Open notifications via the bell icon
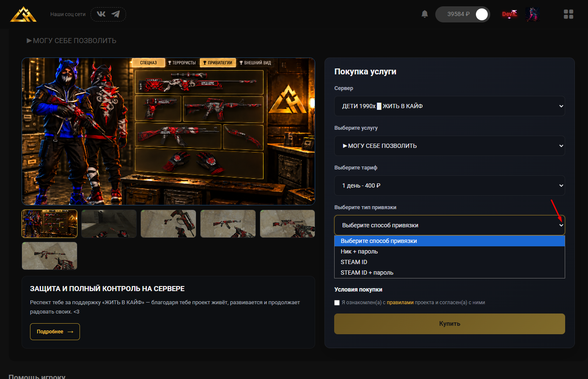The width and height of the screenshot is (588, 379). click(425, 14)
